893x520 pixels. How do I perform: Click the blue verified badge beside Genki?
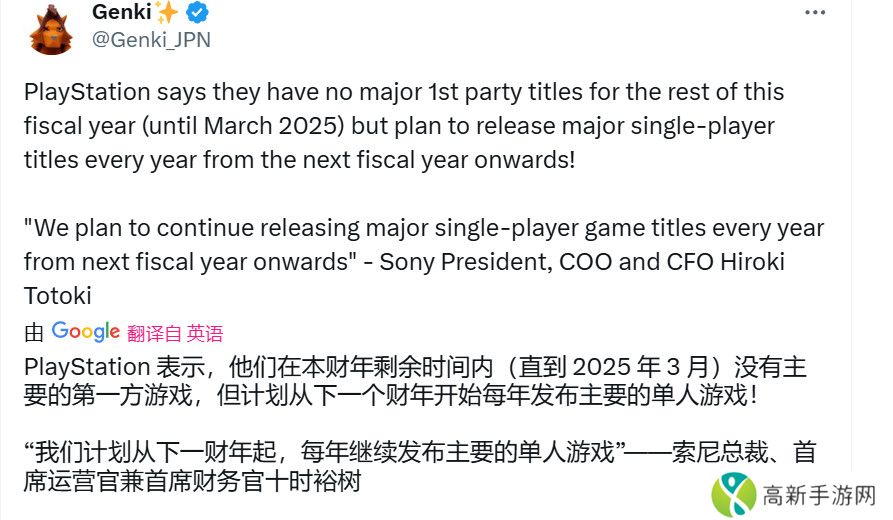click(x=198, y=13)
